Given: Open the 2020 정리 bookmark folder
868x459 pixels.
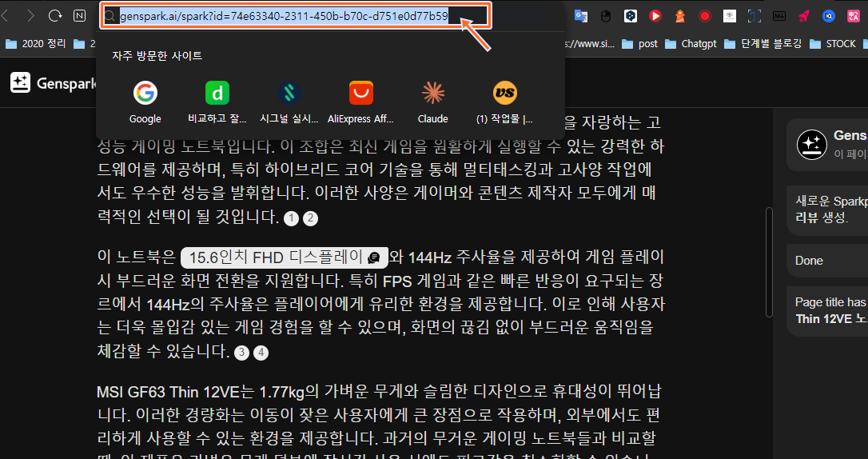Looking at the screenshot, I should click(37, 44).
